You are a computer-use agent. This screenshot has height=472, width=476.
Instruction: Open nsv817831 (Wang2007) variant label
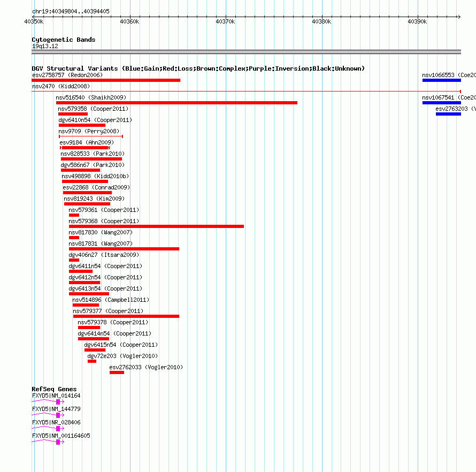[x=101, y=243]
